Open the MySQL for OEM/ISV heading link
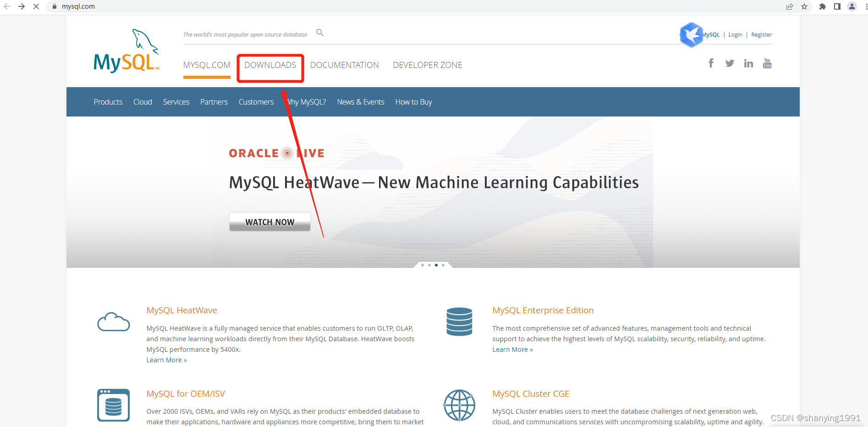This screenshot has height=427, width=868. click(x=186, y=394)
